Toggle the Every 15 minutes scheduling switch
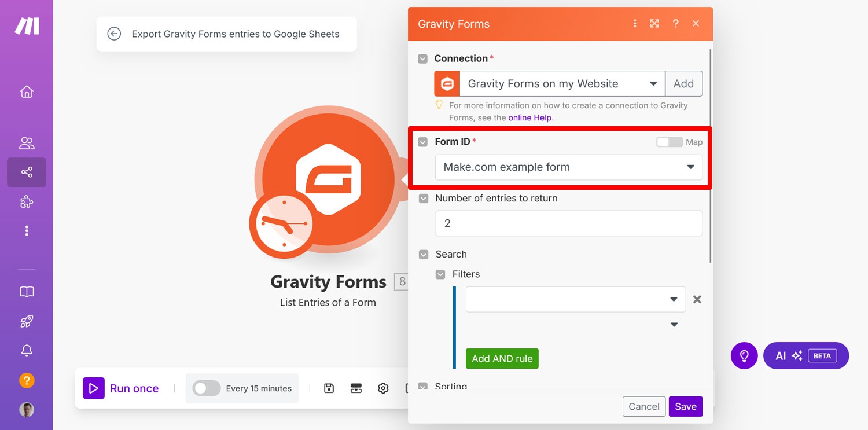This screenshot has width=868, height=430. click(207, 388)
